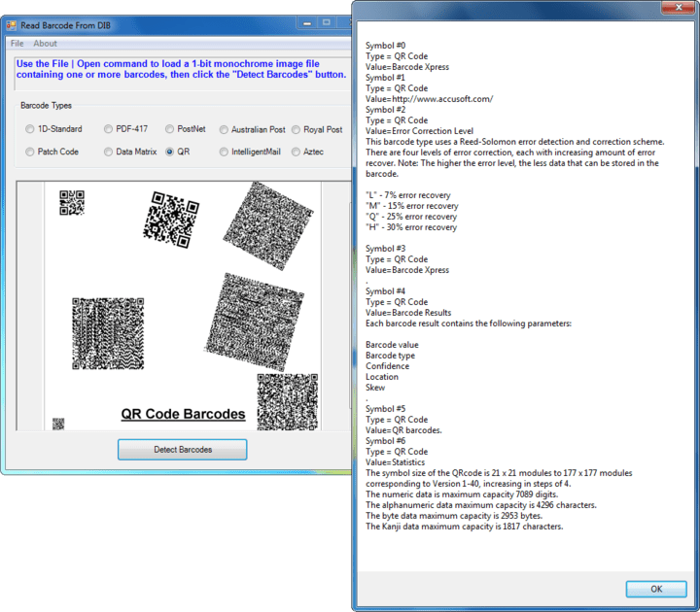Choose IntelligentMail barcode type

tap(251, 152)
